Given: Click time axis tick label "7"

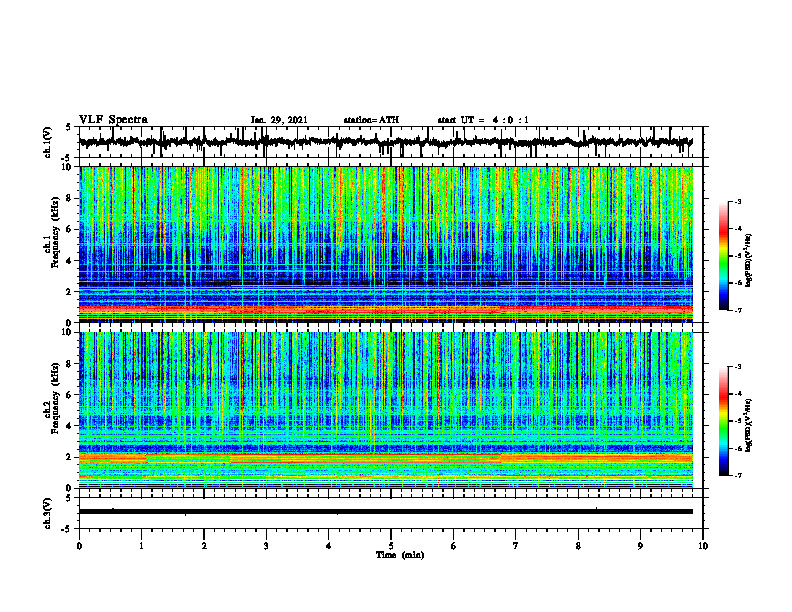Looking at the screenshot, I should coord(516,546).
